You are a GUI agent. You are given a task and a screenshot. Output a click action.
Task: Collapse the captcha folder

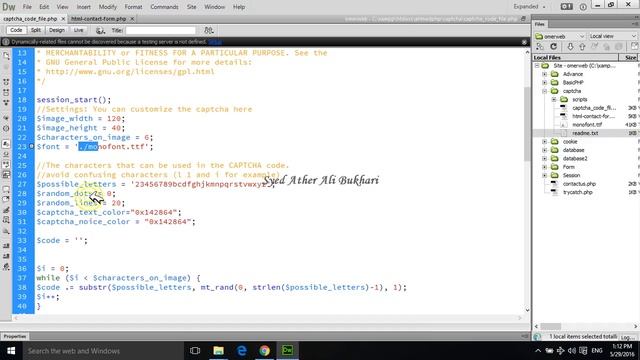tap(544, 91)
